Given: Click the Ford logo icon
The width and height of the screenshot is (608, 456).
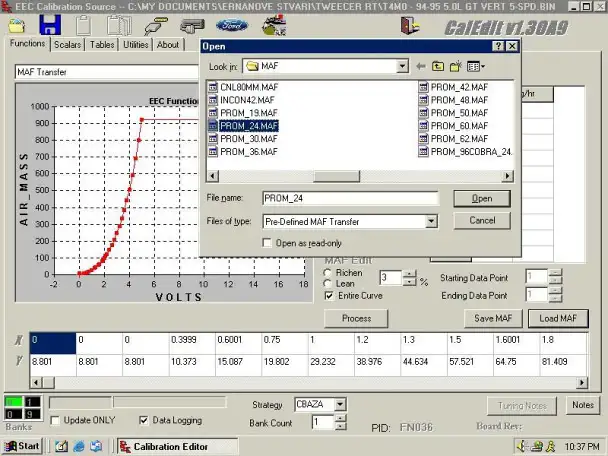Looking at the screenshot, I should tap(231, 26).
